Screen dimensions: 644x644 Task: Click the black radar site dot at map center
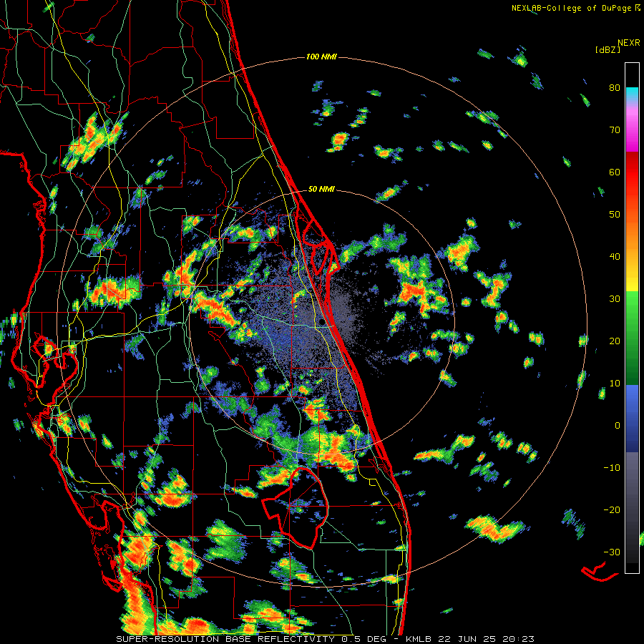coord(321,321)
